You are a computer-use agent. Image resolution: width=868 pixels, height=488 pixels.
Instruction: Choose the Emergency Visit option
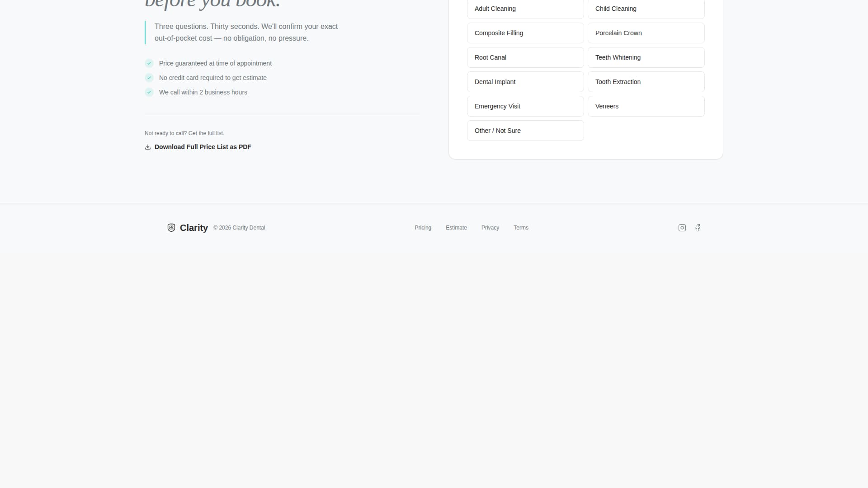tap(525, 106)
